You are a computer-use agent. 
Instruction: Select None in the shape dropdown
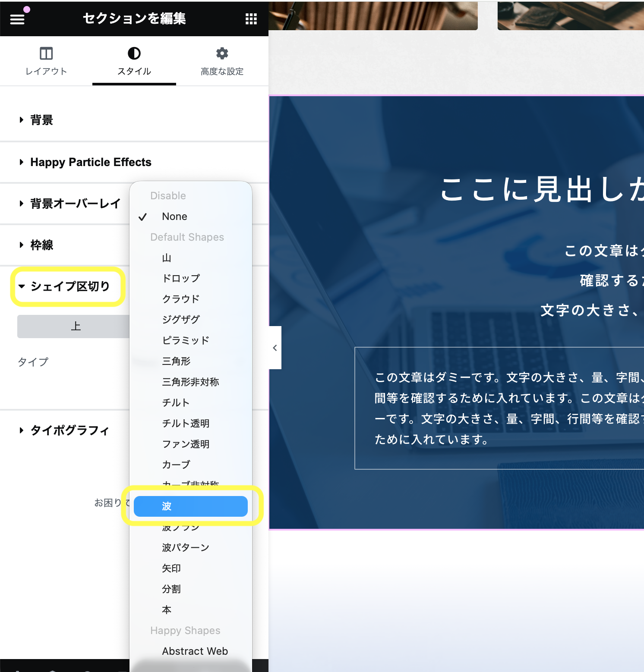point(174,217)
